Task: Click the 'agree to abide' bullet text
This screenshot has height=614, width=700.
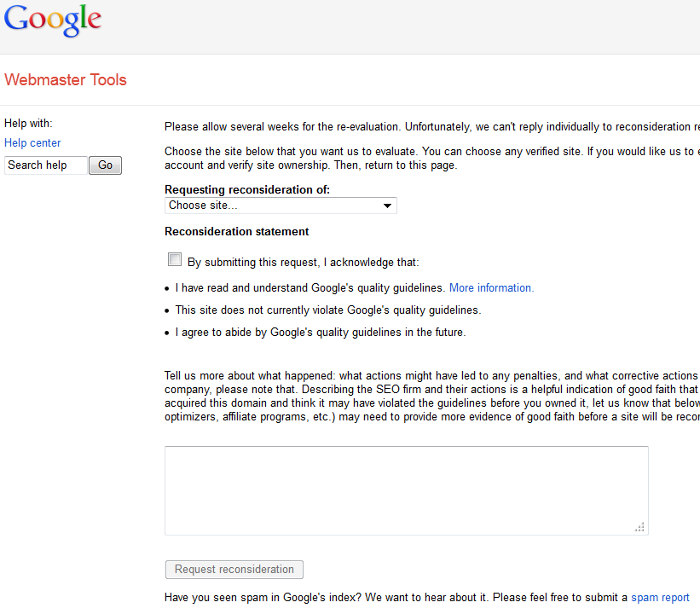Action: [x=321, y=333]
